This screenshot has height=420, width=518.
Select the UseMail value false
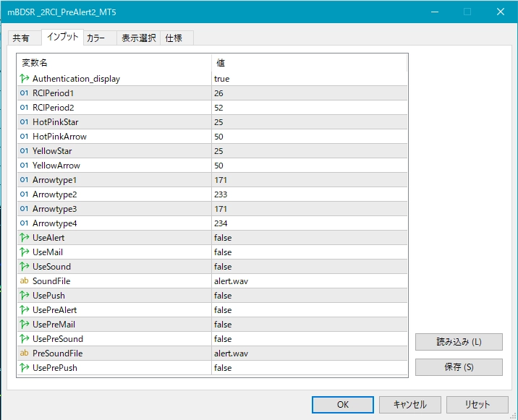(x=223, y=252)
